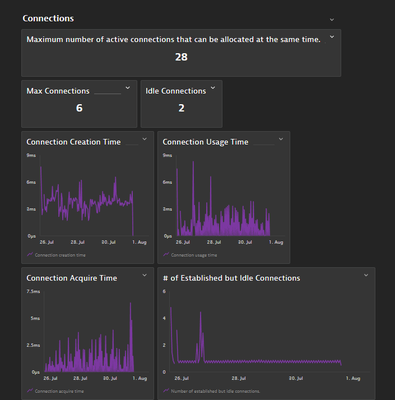395x400 pixels.
Task: Click the Connection Acquire Time title
Action: [72, 278]
